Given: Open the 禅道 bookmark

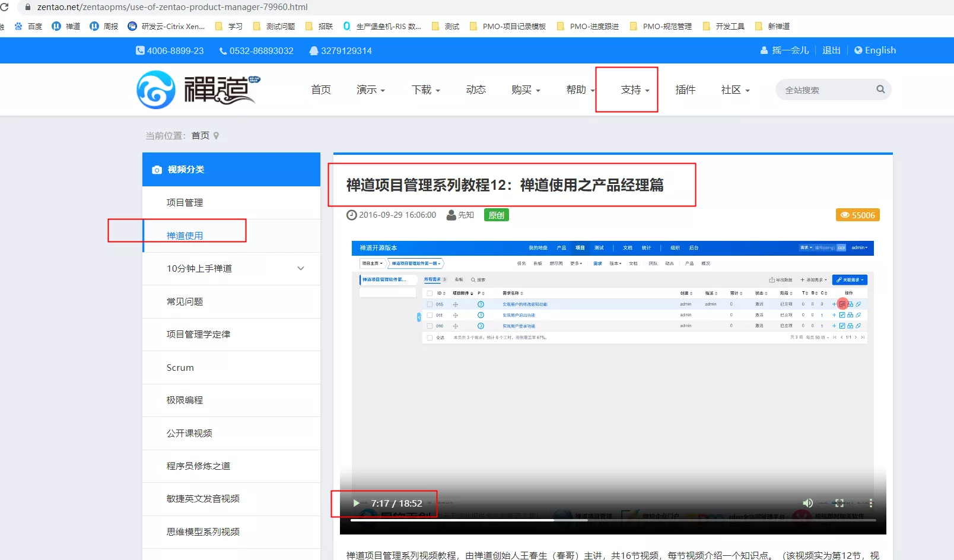Looking at the screenshot, I should [x=66, y=26].
